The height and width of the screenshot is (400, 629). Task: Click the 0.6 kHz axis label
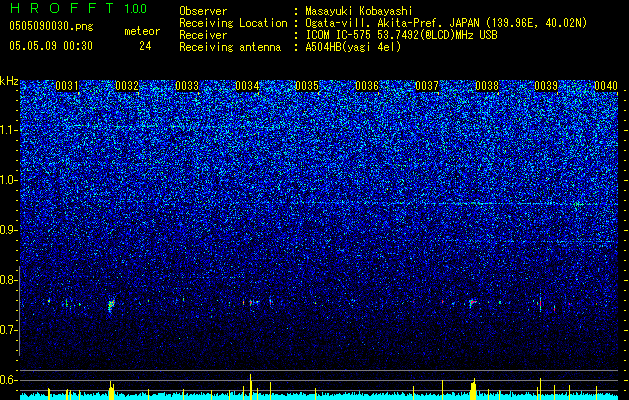9,380
